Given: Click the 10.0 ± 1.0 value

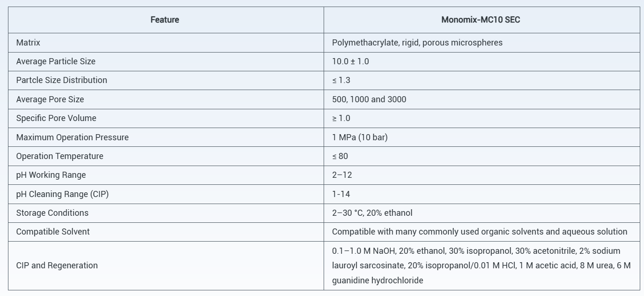Looking at the screenshot, I should tap(350, 61).
